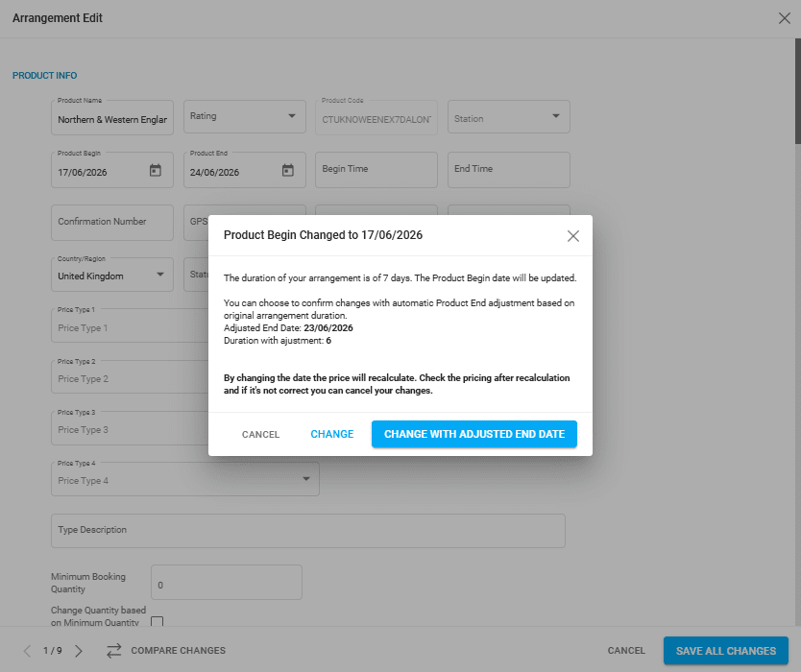Viewport: 801px width, 672px height.
Task: Cancel the date change dialog
Action: [260, 435]
